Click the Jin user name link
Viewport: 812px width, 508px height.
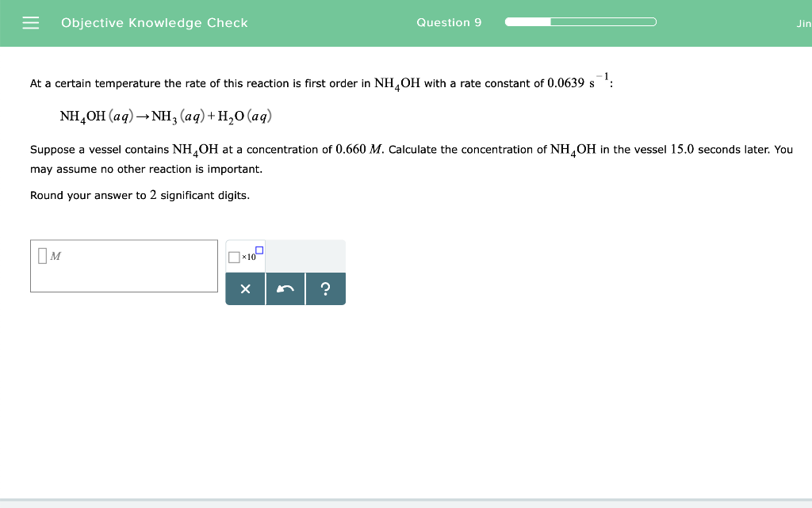coord(805,24)
